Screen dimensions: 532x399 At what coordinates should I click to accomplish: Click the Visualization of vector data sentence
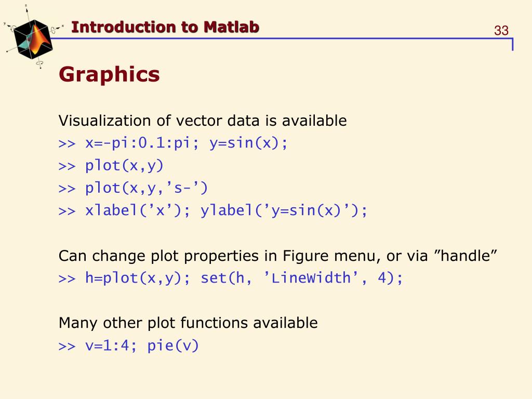[203, 121]
